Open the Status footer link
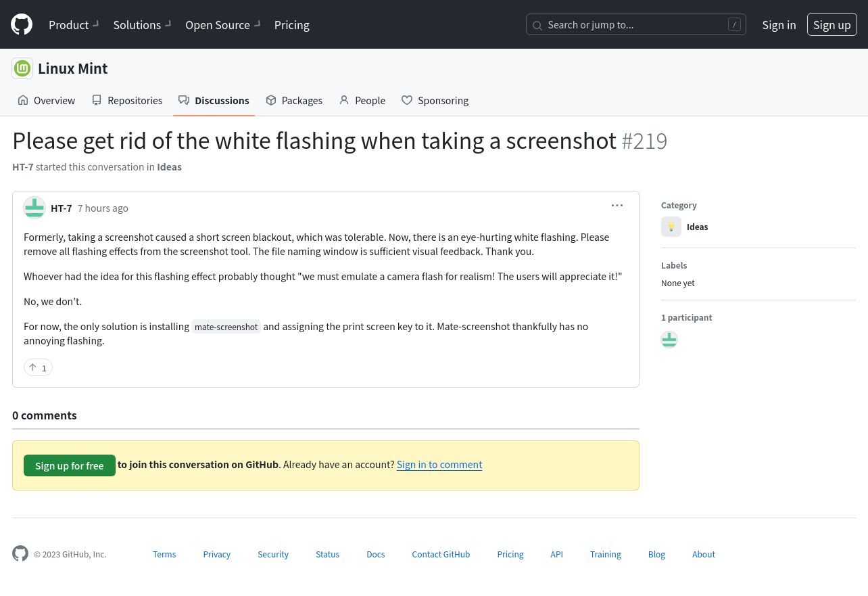868x596 pixels. pos(328,554)
